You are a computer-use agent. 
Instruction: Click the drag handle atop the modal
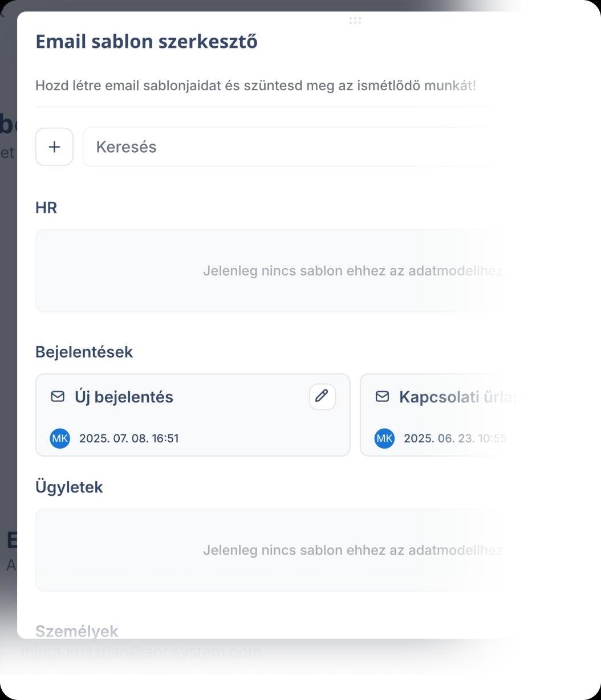pyautogui.click(x=355, y=21)
